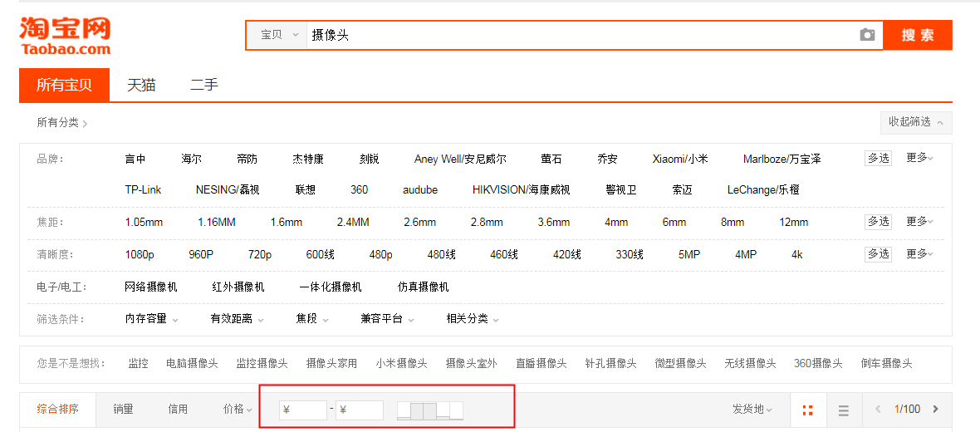Viewport: 980px width, 432px height.
Task: Go to next results page arrow
Action: [x=935, y=410]
